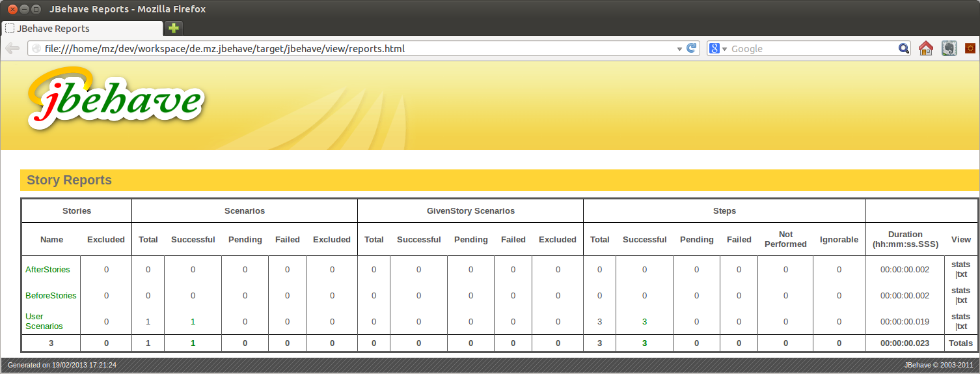Viewport: 980px width, 374px height.
Task: Open stats view for BeforeStories row
Action: point(960,291)
